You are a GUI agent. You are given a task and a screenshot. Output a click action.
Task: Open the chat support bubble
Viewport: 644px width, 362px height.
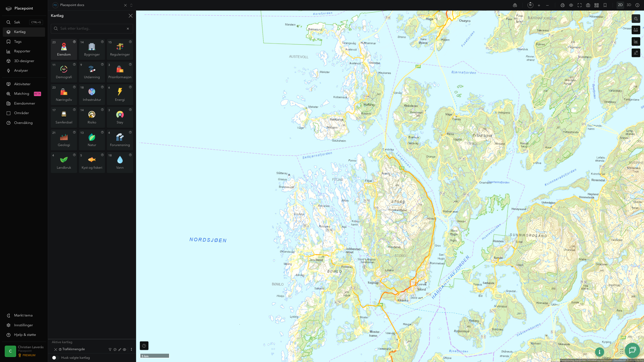click(632, 350)
